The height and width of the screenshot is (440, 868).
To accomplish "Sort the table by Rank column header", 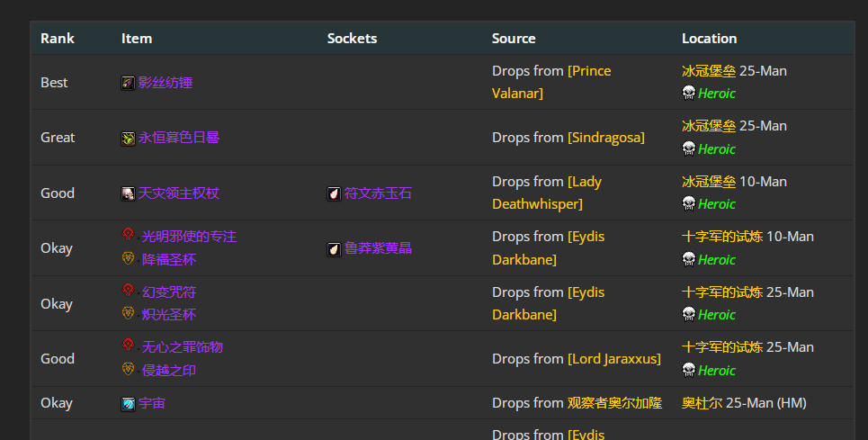I will (x=58, y=39).
